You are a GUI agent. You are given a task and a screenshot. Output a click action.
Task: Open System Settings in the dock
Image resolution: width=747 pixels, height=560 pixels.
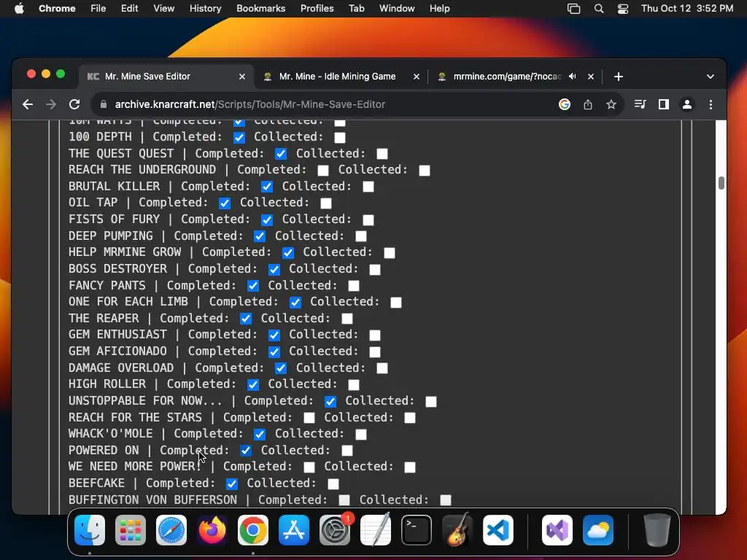(x=334, y=530)
